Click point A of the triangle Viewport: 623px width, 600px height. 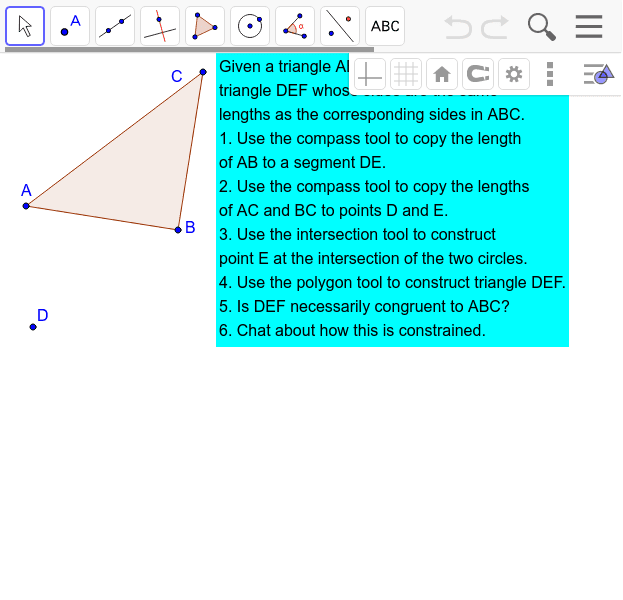(26, 206)
